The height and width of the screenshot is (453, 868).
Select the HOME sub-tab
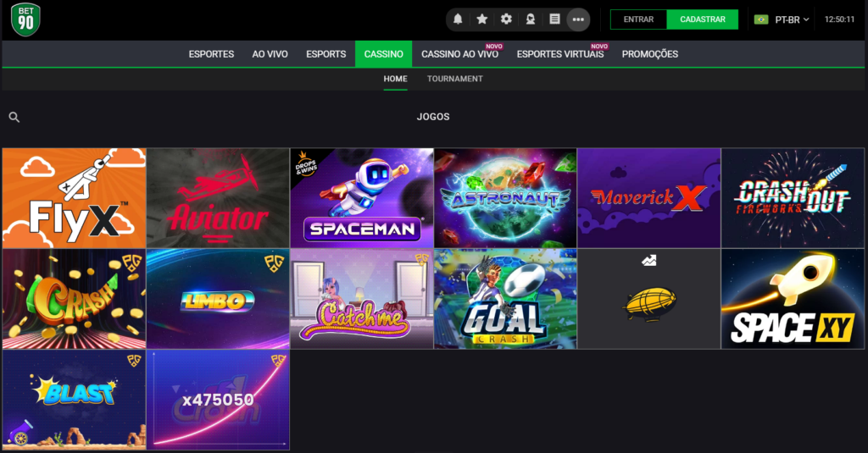[395, 79]
